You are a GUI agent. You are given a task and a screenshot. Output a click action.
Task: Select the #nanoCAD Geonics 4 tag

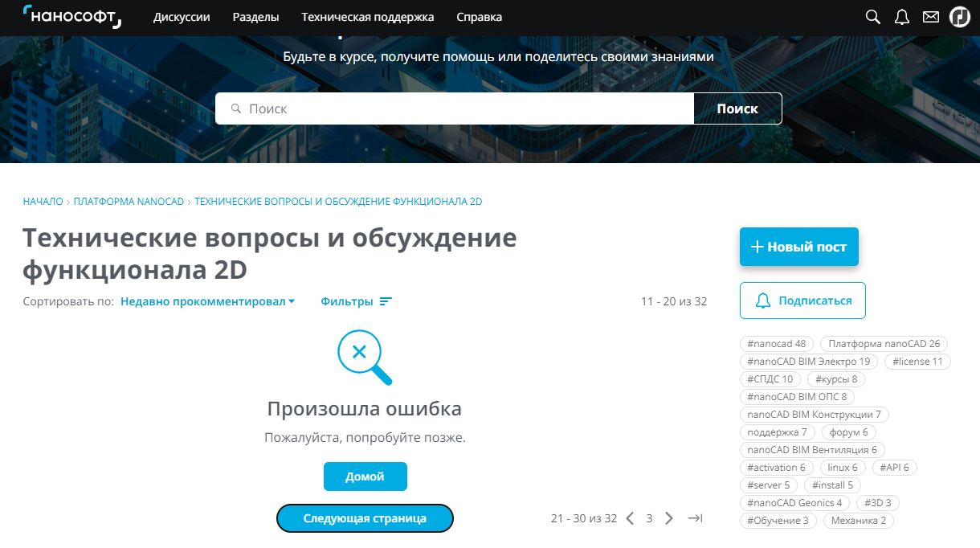(794, 503)
